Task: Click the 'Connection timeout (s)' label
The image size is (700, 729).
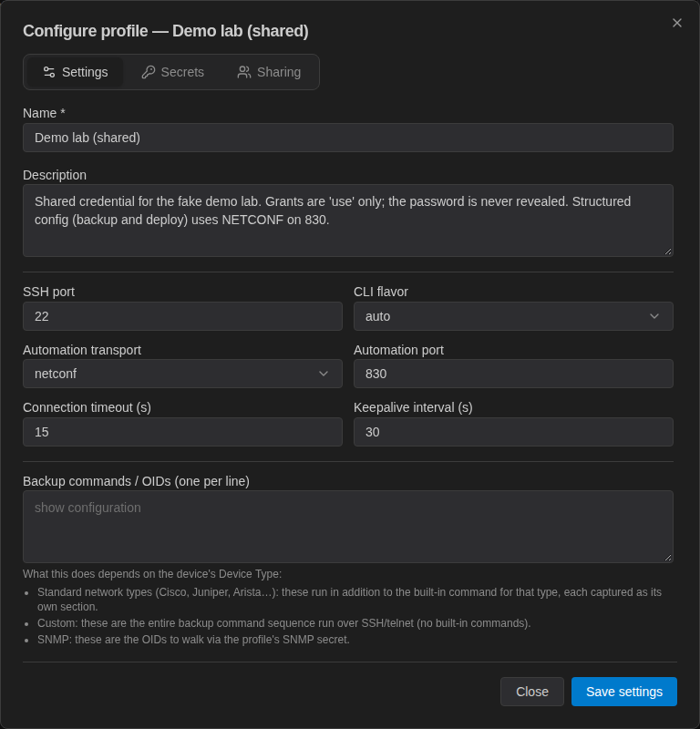Action: [87, 407]
